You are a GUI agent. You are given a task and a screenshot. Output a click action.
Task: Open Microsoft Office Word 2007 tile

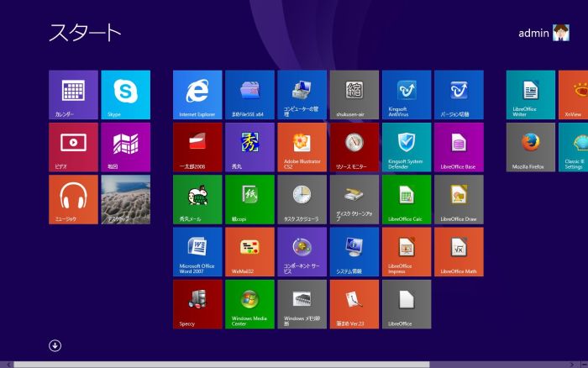197,251
